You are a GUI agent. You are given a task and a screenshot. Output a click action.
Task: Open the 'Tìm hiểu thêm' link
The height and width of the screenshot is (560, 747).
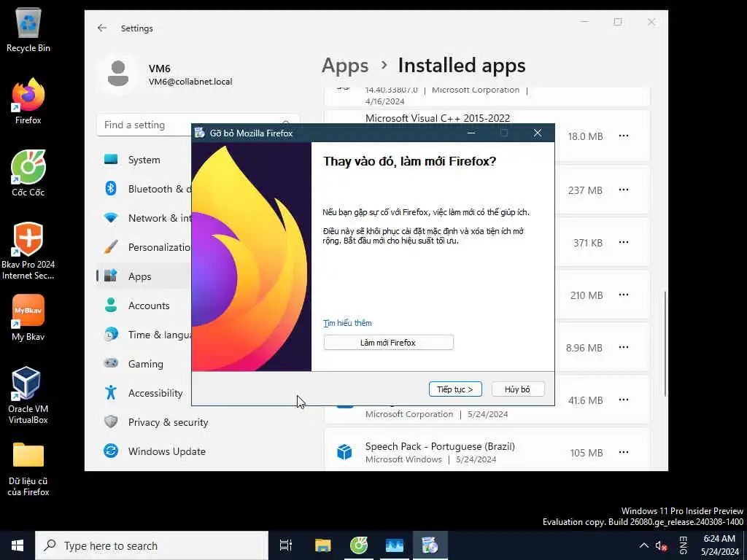click(347, 323)
